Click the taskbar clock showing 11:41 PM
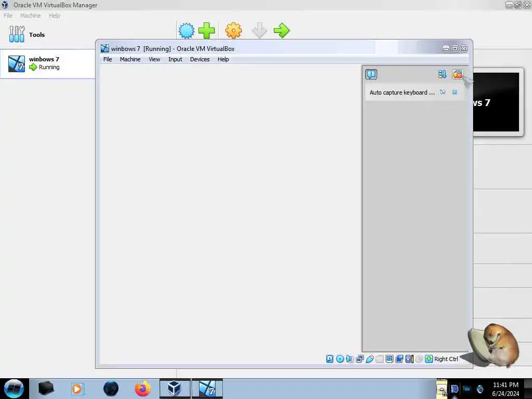532x399 pixels. (506, 389)
